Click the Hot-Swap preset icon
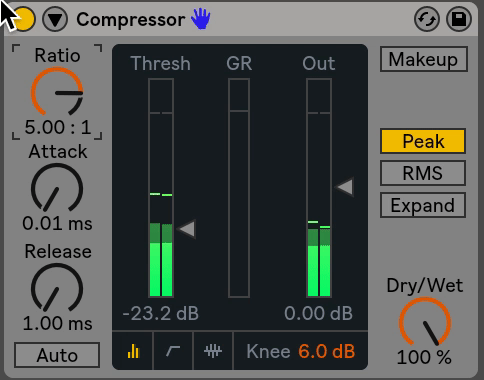Screen dimensions: 484x380 427,19
